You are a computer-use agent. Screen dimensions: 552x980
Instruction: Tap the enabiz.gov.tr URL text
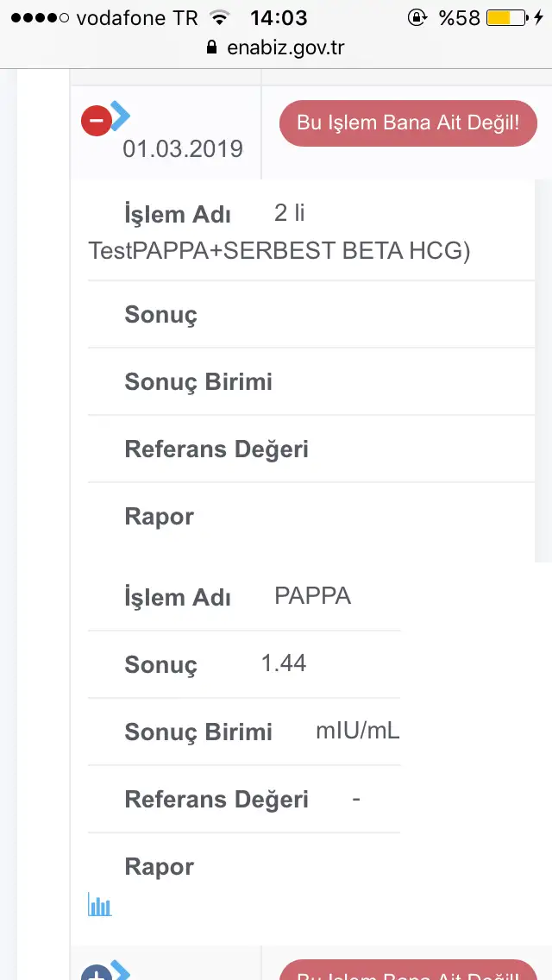coord(285,47)
